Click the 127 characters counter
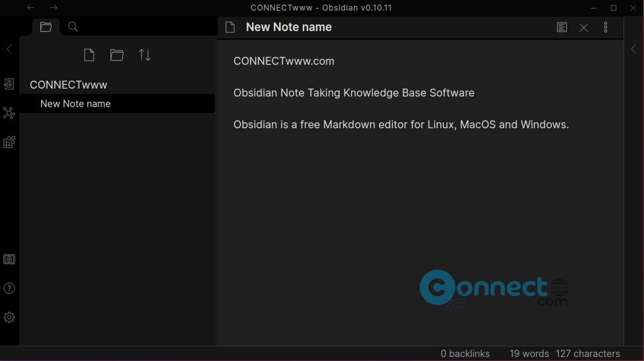 pyautogui.click(x=588, y=354)
